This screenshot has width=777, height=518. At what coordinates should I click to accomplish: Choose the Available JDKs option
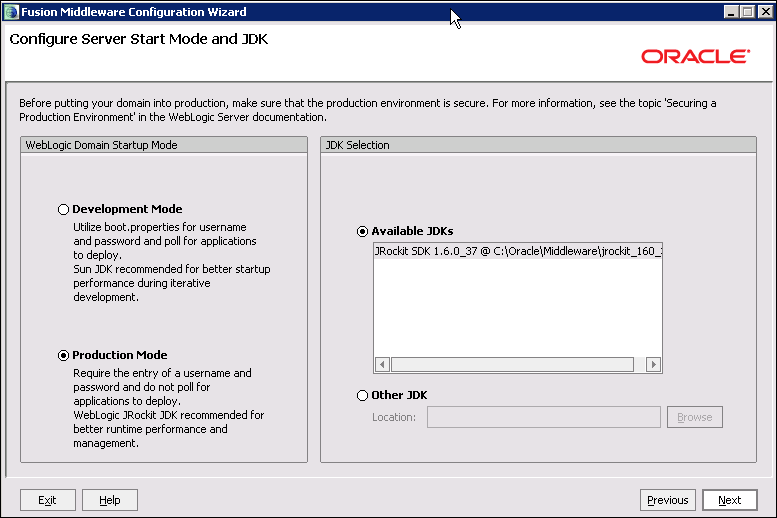pos(362,231)
